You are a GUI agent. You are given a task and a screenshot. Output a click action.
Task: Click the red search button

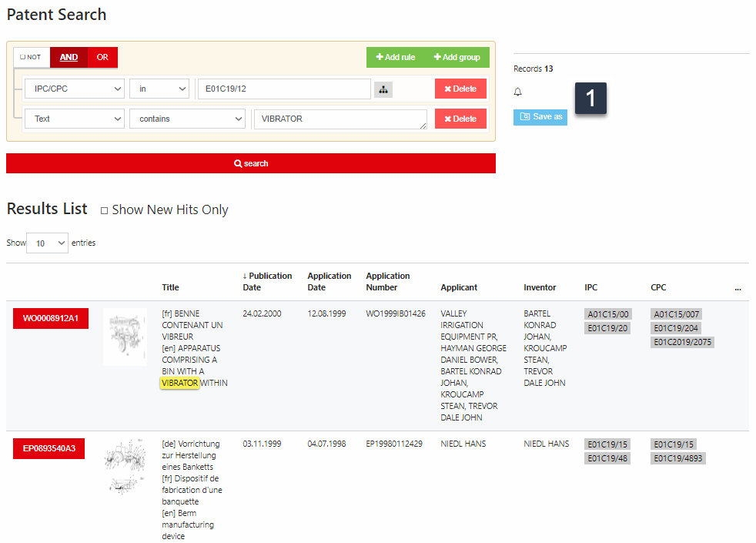coord(251,163)
